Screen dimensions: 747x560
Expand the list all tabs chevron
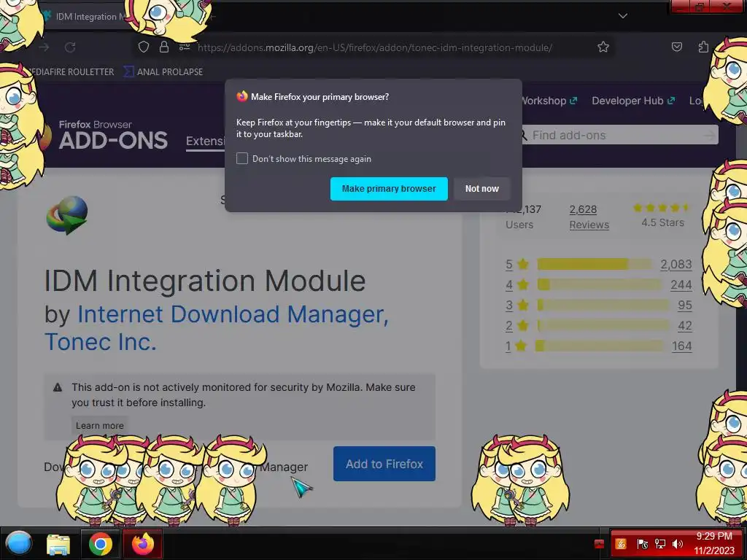pos(623,16)
